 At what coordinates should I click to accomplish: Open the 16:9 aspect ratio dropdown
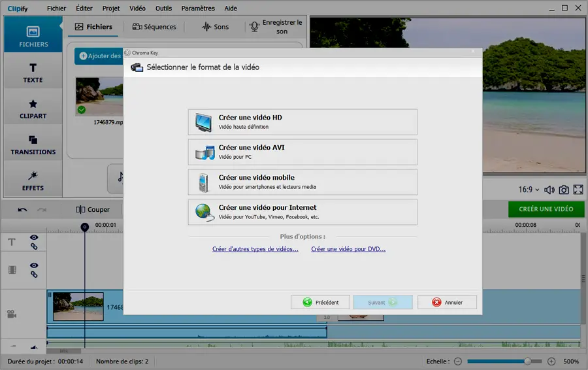click(529, 190)
